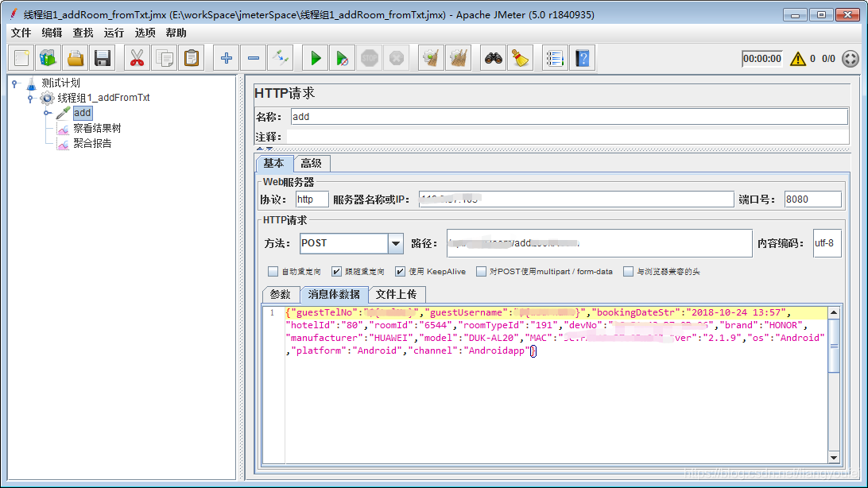Start the test with green play icon
This screenshot has width=868, height=488.
pyautogui.click(x=315, y=58)
